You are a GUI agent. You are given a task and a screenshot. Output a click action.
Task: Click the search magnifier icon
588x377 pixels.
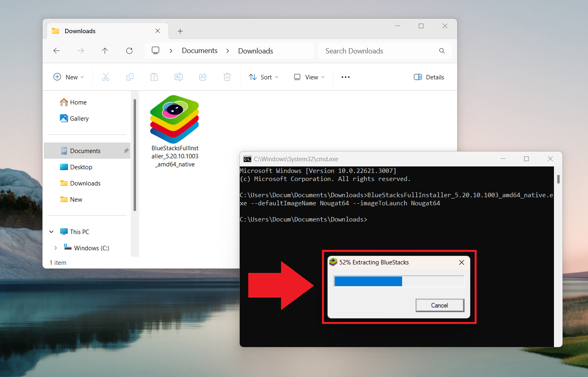(442, 51)
